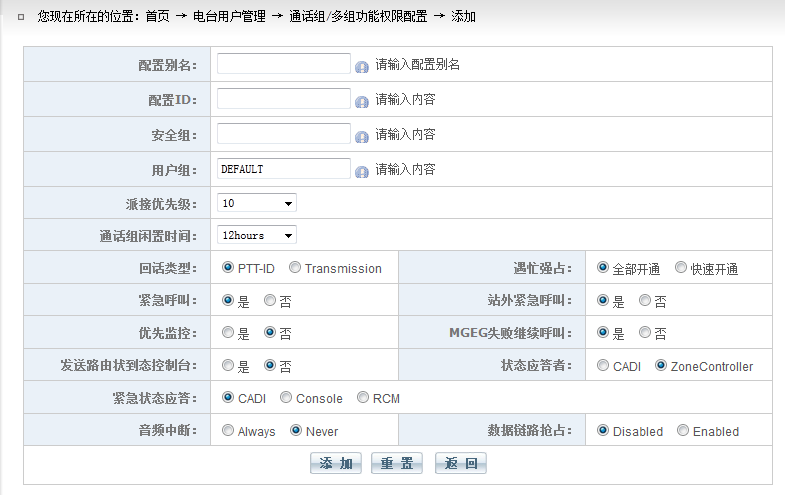This screenshot has height=495, width=785.
Task: Click the info icon beside 配置别名 field
Action: 362,66
